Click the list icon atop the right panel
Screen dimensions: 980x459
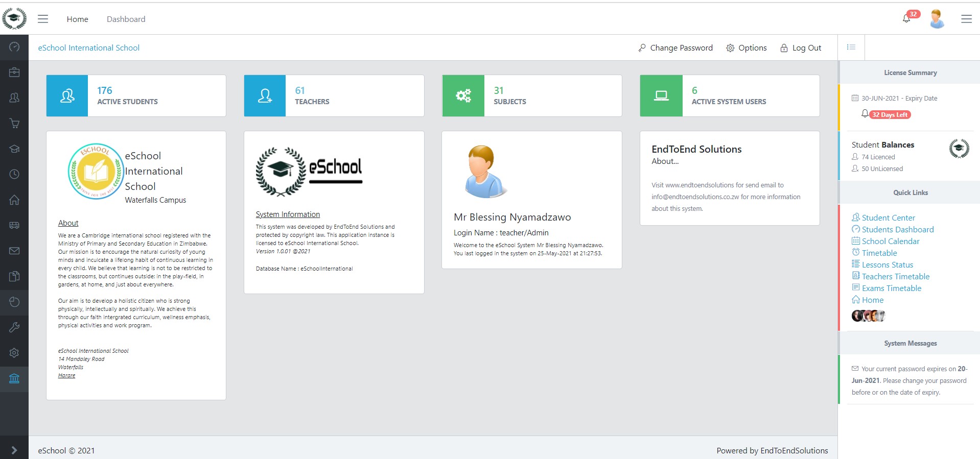pyautogui.click(x=851, y=47)
